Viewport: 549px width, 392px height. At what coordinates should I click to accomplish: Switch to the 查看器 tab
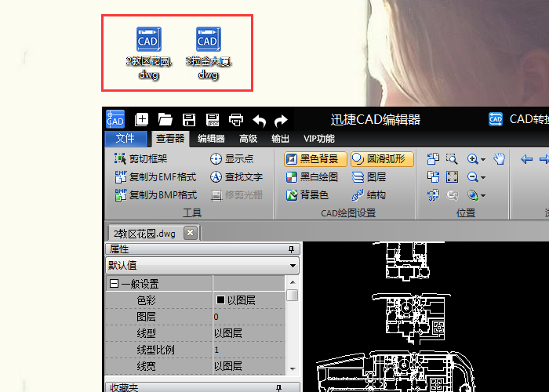click(x=170, y=139)
